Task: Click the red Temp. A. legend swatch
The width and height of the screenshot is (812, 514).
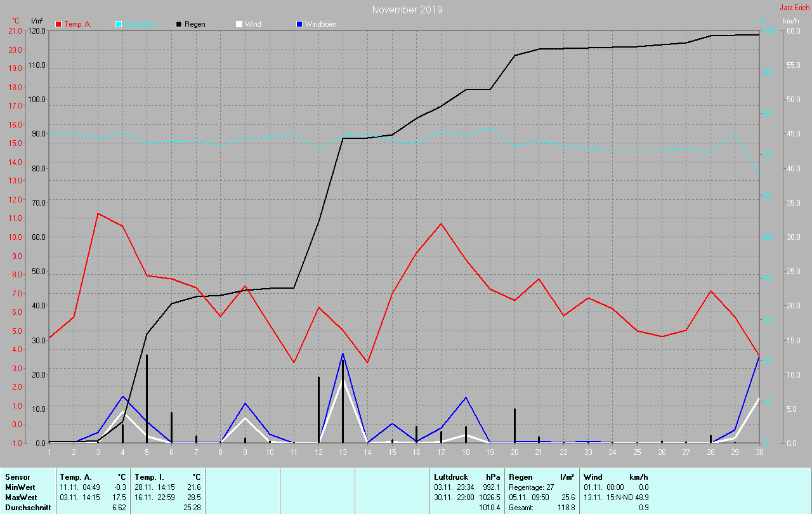Action: click(x=58, y=24)
